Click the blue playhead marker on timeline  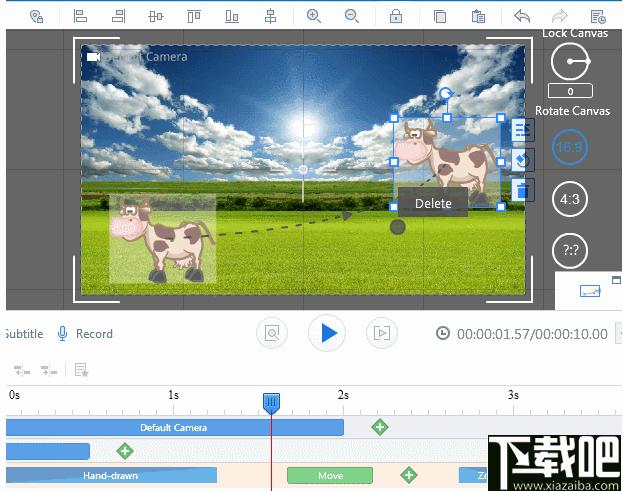(x=271, y=403)
